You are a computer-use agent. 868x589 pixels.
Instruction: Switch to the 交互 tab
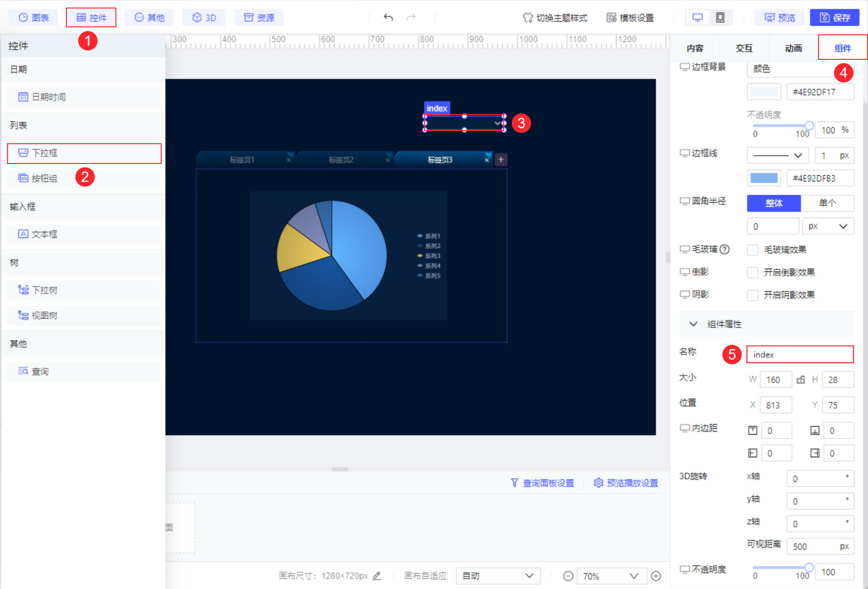tap(744, 48)
